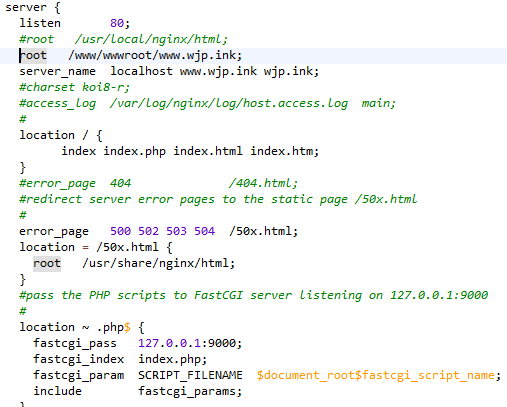
Task: Click the 'listen' directive keyword
Action: click(40, 23)
